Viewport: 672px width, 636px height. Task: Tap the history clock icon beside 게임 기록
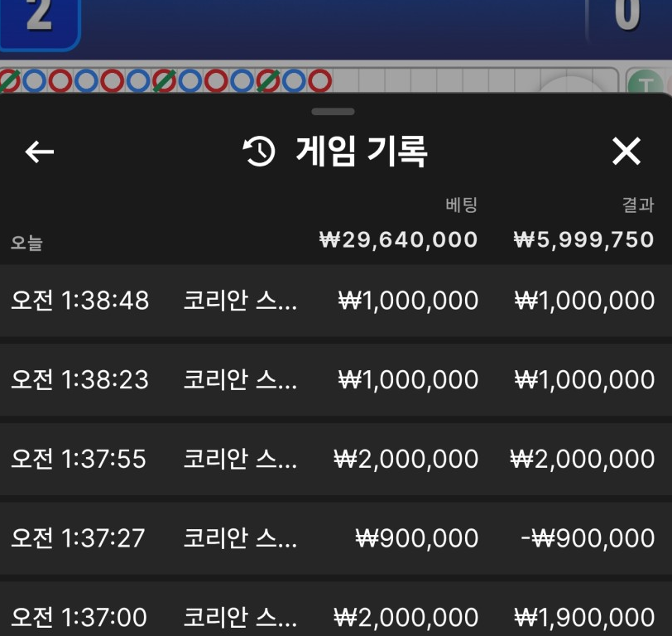click(x=259, y=152)
